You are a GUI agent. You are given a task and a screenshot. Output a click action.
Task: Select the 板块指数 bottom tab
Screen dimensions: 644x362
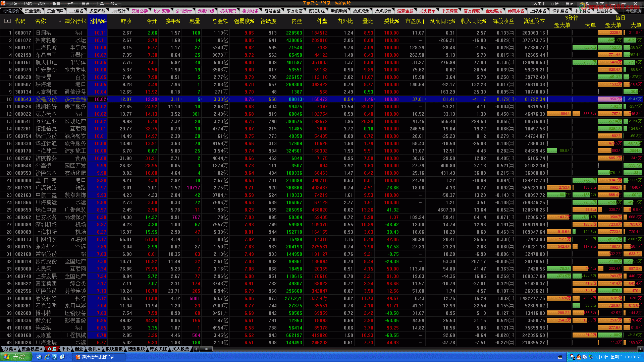click(x=114, y=349)
